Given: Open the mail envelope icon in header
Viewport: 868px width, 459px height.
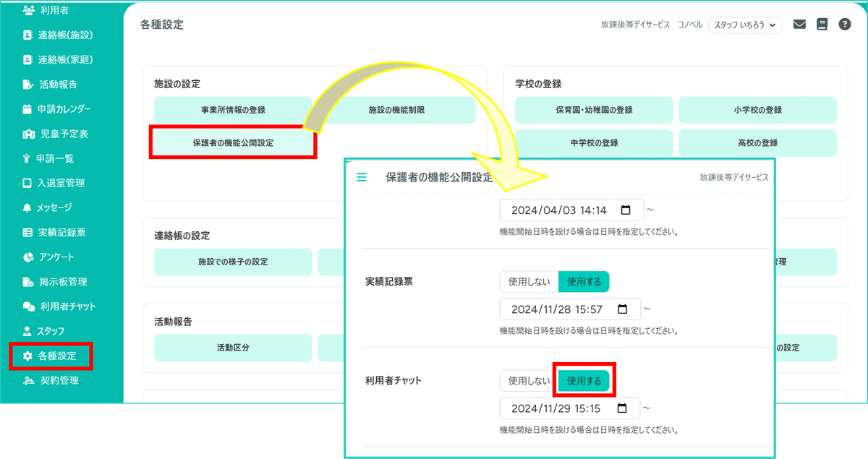Looking at the screenshot, I should click(799, 24).
